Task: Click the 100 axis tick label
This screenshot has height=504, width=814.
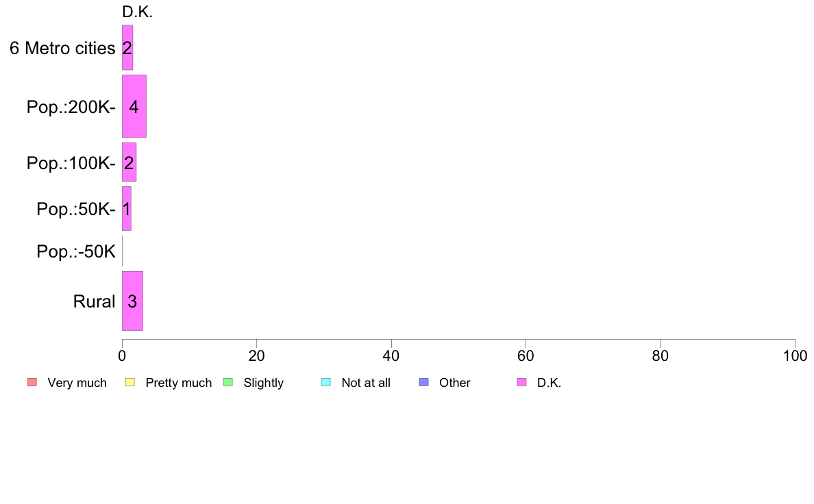Action: tap(795, 356)
